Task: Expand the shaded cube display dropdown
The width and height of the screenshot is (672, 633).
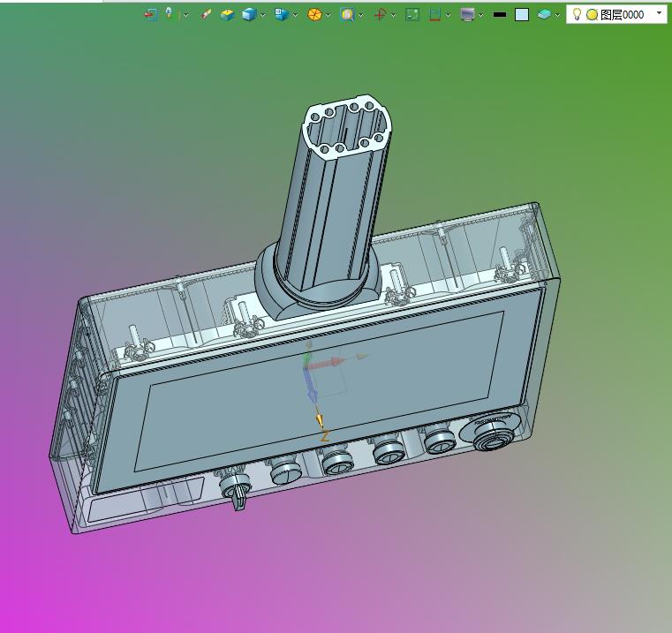Action: (x=263, y=15)
